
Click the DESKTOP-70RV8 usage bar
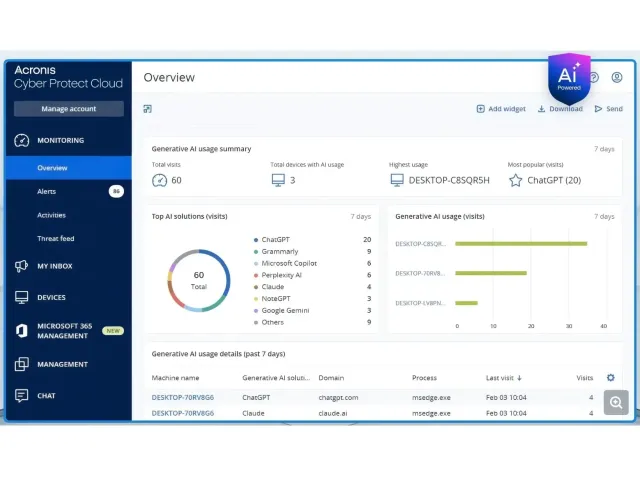(491, 273)
